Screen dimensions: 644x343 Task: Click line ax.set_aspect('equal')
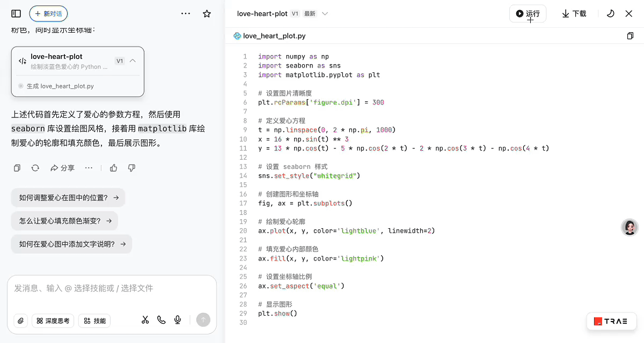tap(301, 286)
